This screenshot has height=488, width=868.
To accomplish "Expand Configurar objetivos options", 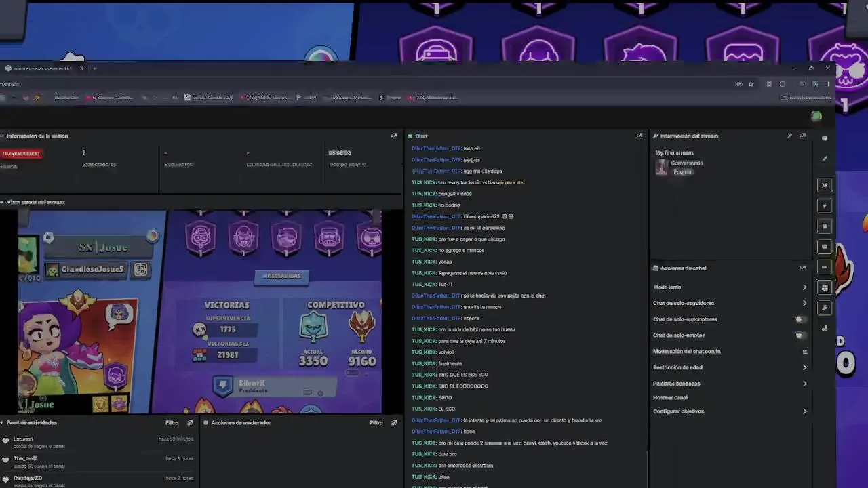I will 805,411.
